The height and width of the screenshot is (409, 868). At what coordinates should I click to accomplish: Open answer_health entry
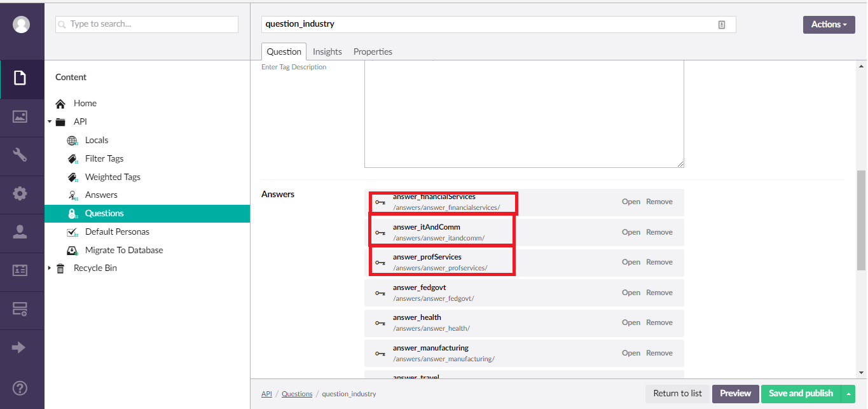(x=631, y=322)
